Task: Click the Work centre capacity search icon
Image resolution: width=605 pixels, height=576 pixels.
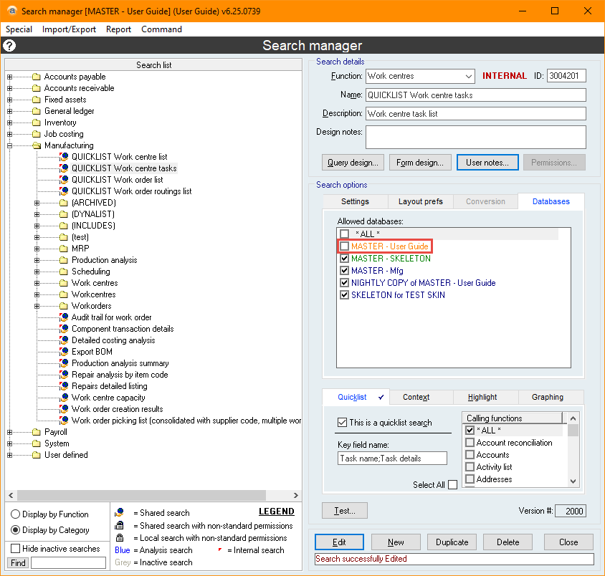Action: (x=64, y=397)
